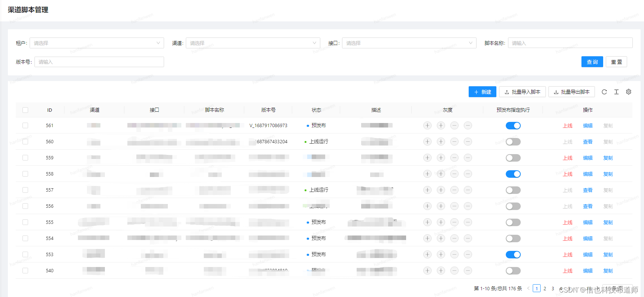The height and width of the screenshot is (297, 644).
Task: Open the 渠道 filter dropdown
Action: pyautogui.click(x=253, y=43)
